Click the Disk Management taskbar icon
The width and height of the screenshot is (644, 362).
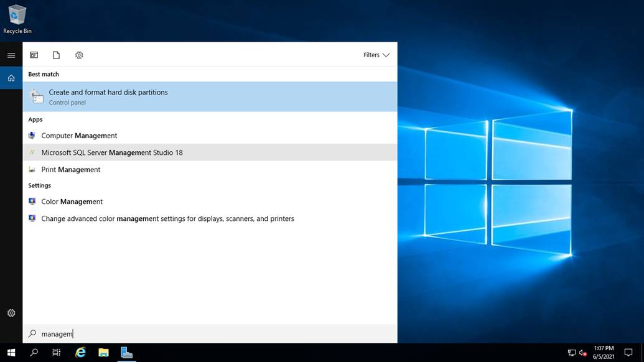pyautogui.click(x=127, y=352)
